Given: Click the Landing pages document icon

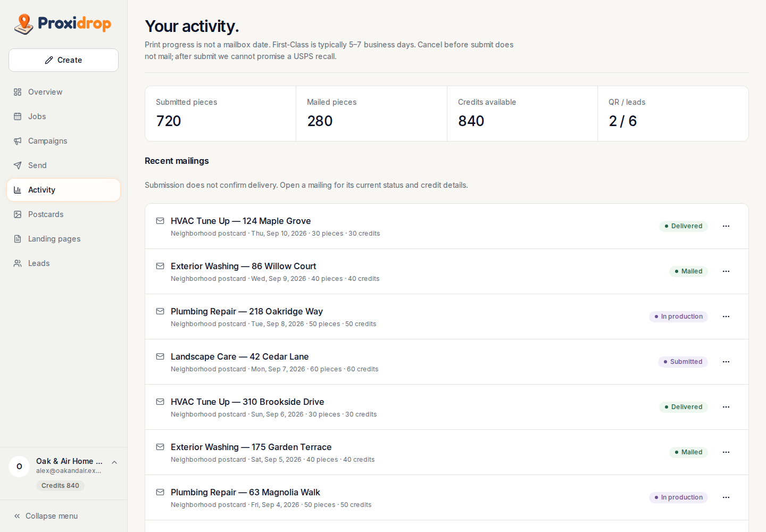Looking at the screenshot, I should [x=18, y=239].
